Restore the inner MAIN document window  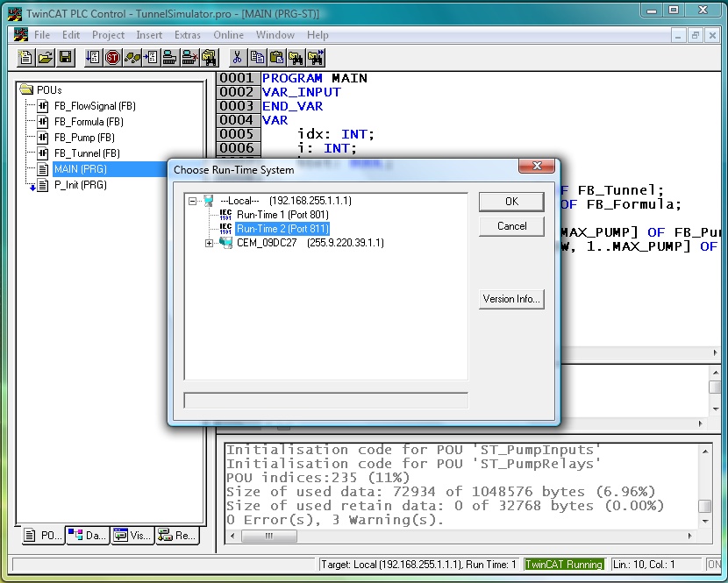[x=695, y=35]
